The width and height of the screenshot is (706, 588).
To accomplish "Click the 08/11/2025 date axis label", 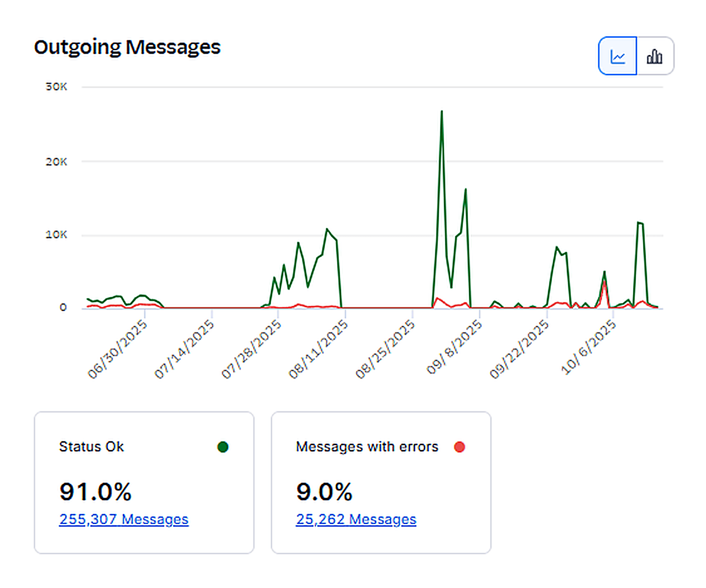I will point(318,349).
